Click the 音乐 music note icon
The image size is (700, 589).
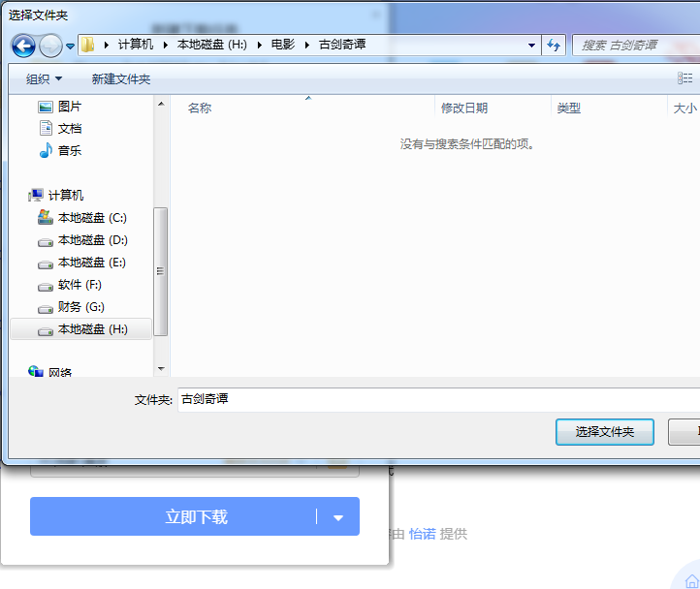click(x=46, y=150)
